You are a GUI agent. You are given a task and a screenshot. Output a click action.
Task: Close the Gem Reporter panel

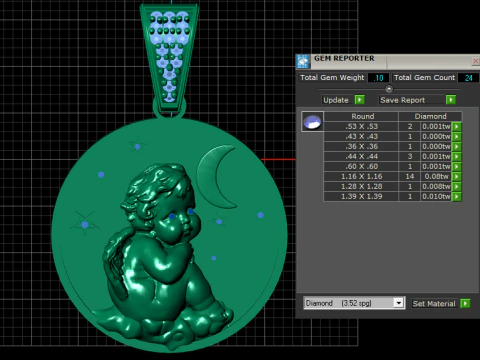coord(475,61)
